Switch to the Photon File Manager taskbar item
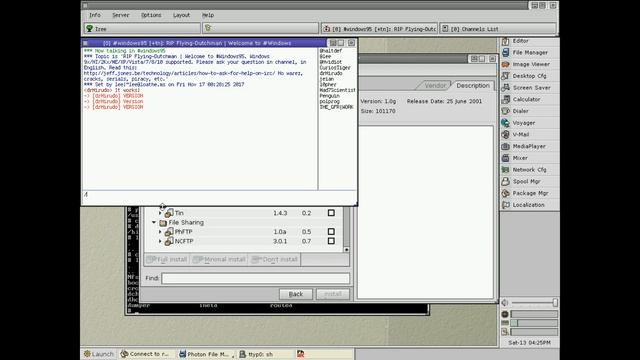This screenshot has width=640, height=360. [207, 354]
